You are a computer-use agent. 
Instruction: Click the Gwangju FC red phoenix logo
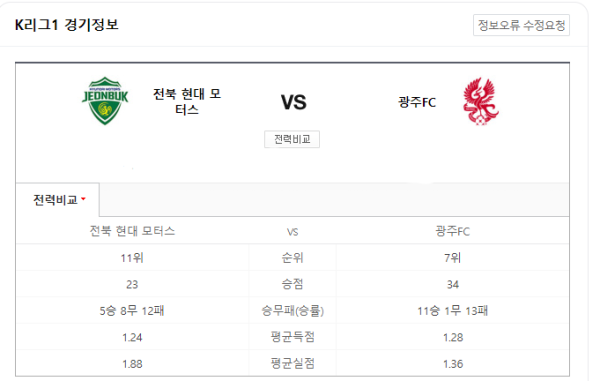coord(481,101)
